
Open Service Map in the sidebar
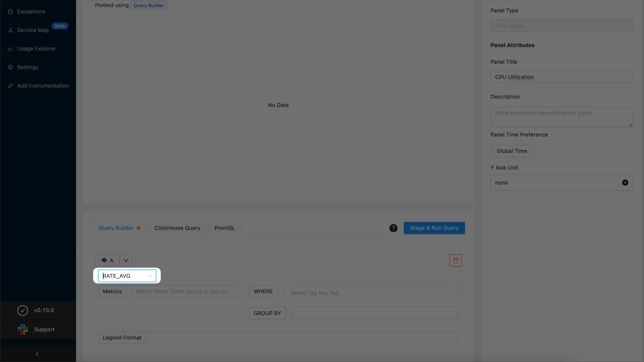coord(33,30)
